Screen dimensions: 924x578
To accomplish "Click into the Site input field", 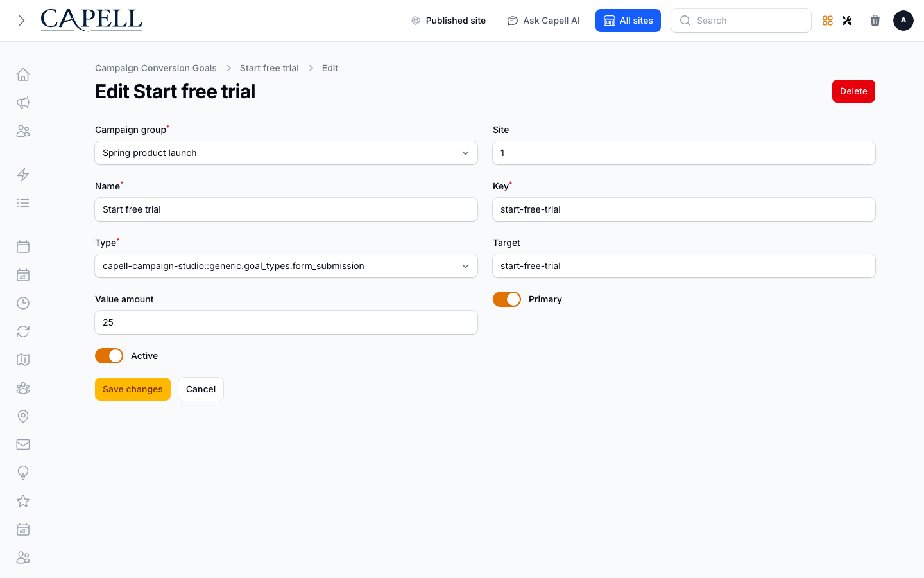I will click(684, 153).
